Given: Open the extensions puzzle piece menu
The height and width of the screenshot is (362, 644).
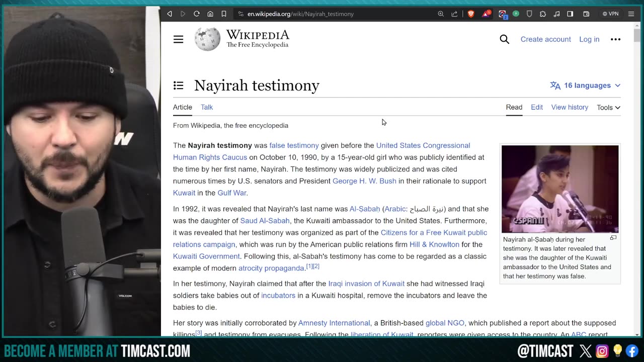Looking at the screenshot, I should (x=543, y=14).
